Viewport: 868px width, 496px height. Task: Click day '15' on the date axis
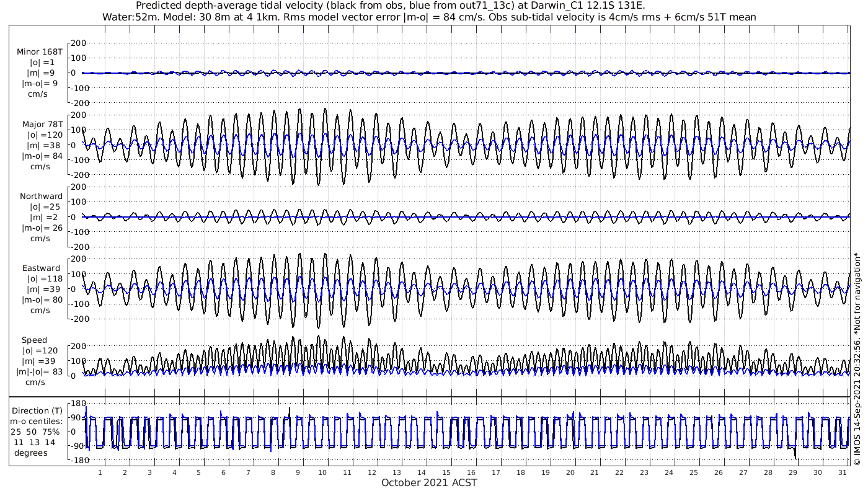click(446, 472)
